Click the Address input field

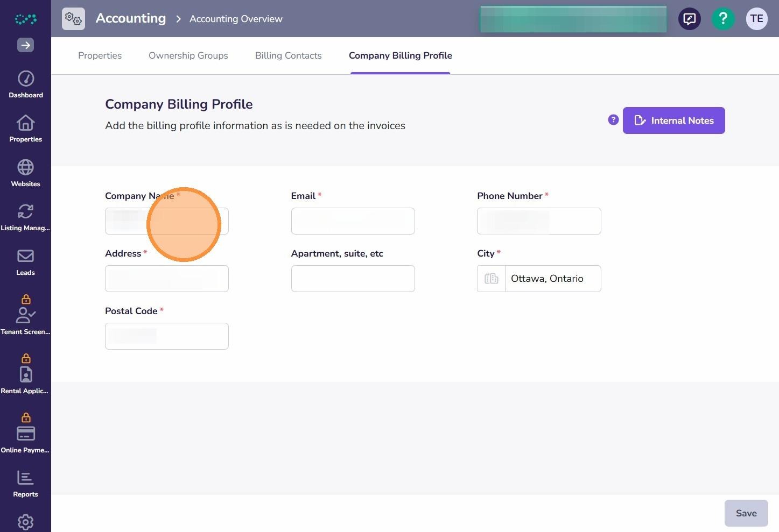click(x=167, y=279)
